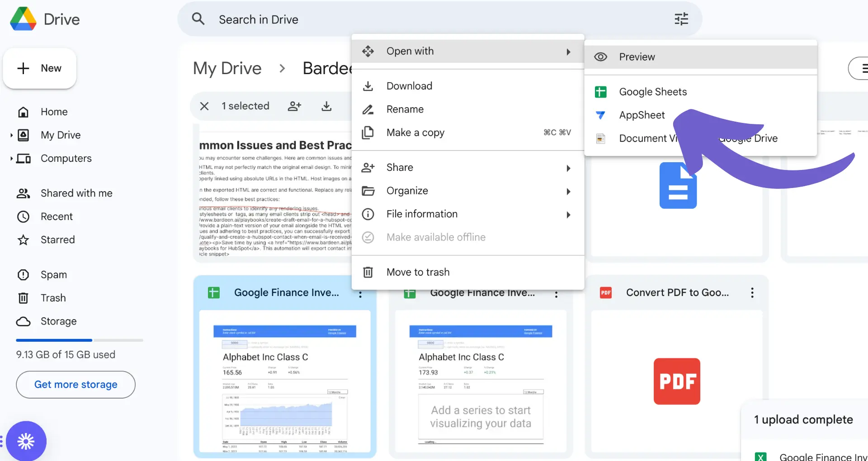This screenshot has height=461, width=868.
Task: Select Download in context menu
Action: tap(467, 86)
